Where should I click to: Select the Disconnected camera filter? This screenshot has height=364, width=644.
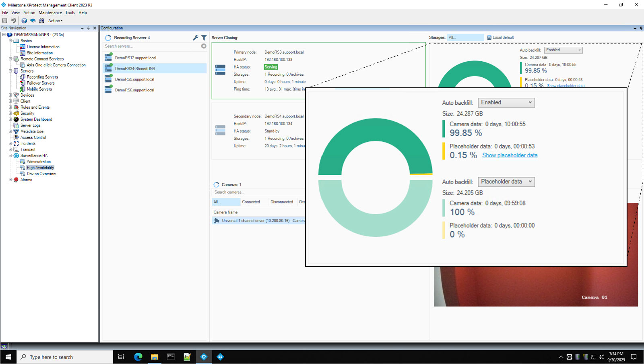[x=282, y=202]
